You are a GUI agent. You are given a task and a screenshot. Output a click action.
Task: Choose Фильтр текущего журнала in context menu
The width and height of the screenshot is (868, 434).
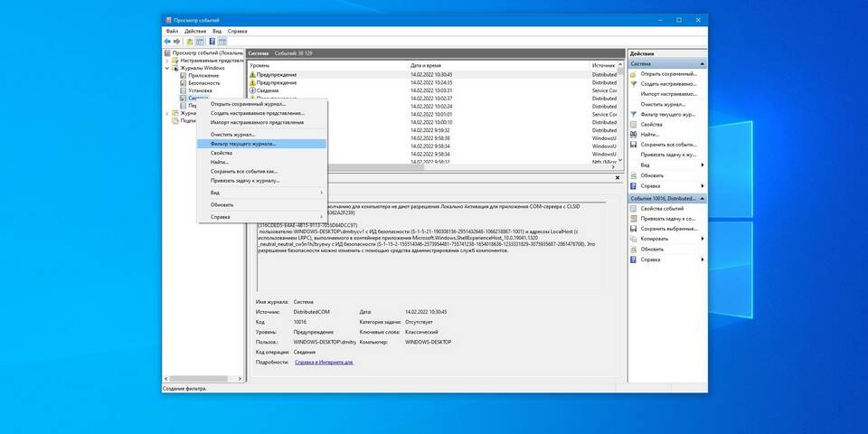coord(262,144)
